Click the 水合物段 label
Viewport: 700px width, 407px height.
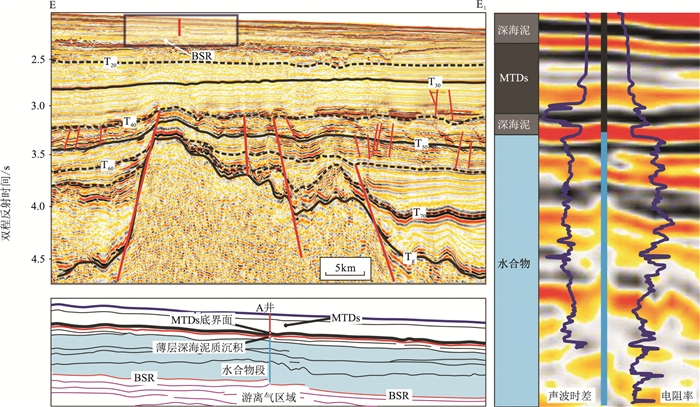coord(241,367)
